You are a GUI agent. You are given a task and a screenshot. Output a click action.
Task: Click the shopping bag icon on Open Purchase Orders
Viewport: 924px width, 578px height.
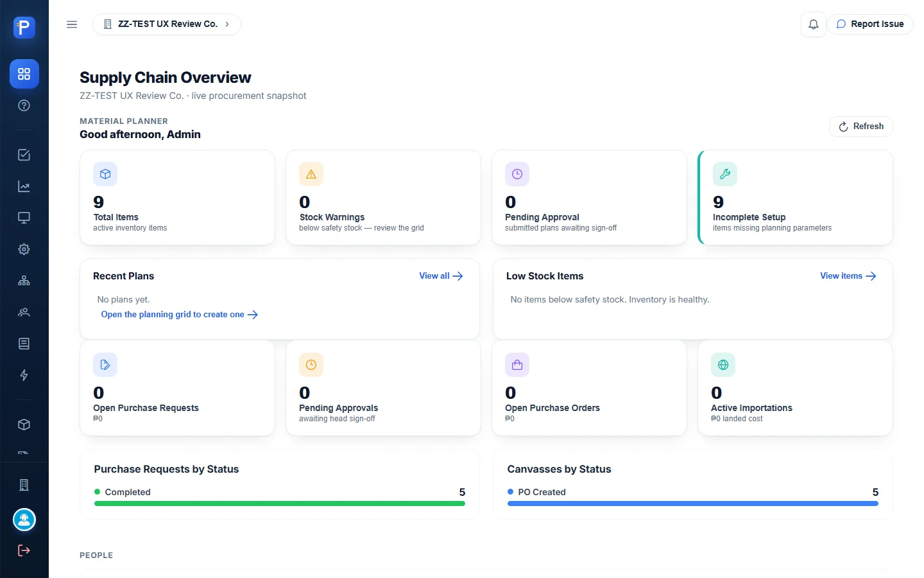click(x=517, y=365)
